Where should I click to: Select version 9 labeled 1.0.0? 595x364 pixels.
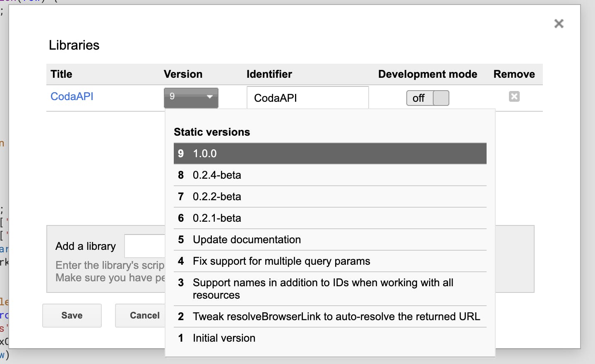point(330,153)
